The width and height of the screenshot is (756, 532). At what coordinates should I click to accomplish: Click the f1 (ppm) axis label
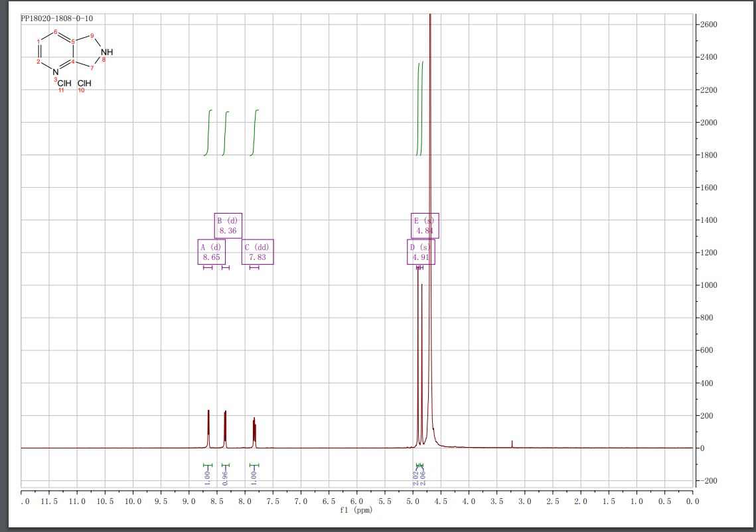(x=356, y=510)
